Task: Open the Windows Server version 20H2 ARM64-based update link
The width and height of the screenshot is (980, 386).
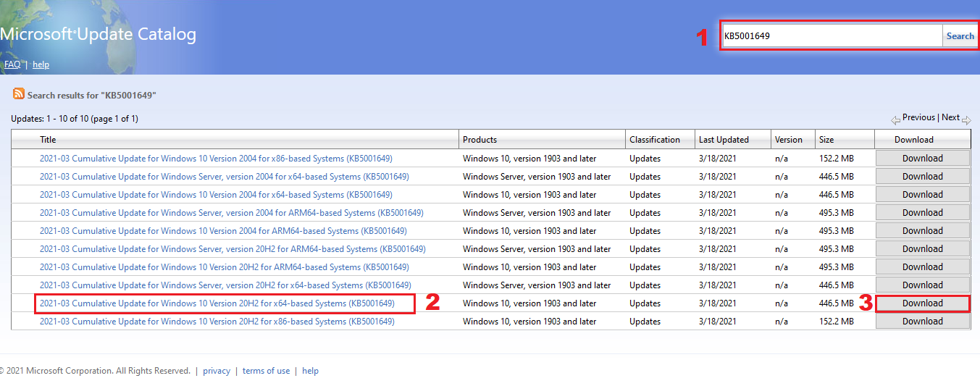Action: (233, 249)
